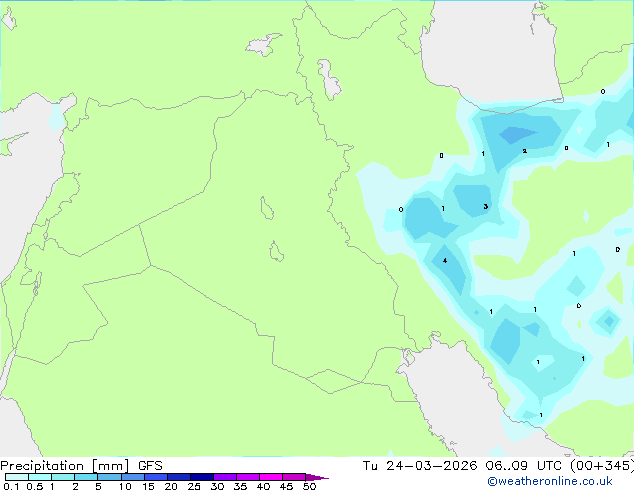Click legend swatch between 35 and 40

(248, 477)
